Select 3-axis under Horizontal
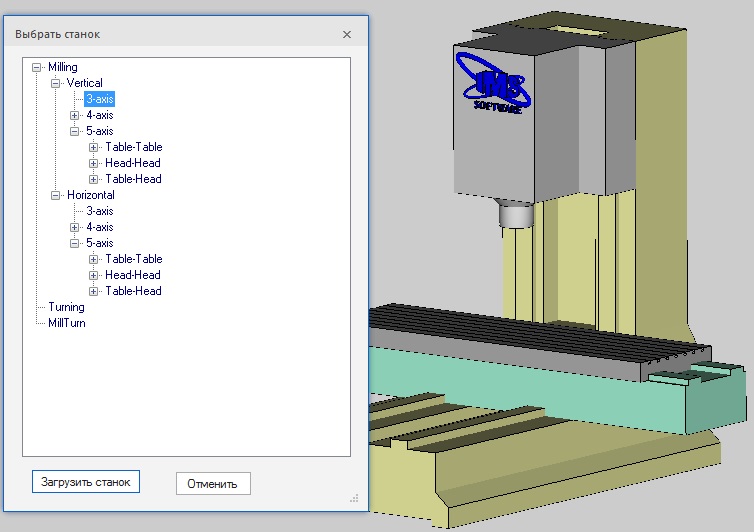The width and height of the screenshot is (754, 532). point(99,211)
